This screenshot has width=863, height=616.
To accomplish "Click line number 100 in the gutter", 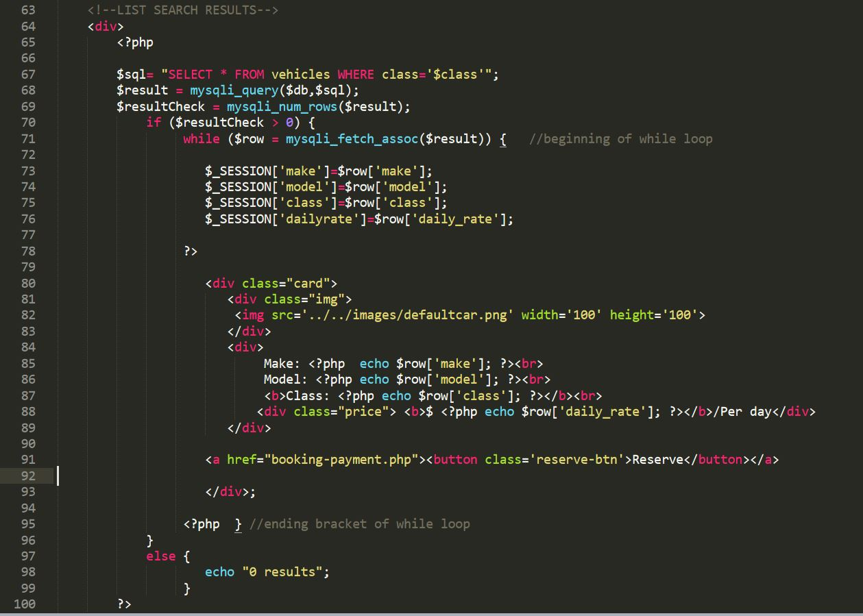I will [x=24, y=604].
